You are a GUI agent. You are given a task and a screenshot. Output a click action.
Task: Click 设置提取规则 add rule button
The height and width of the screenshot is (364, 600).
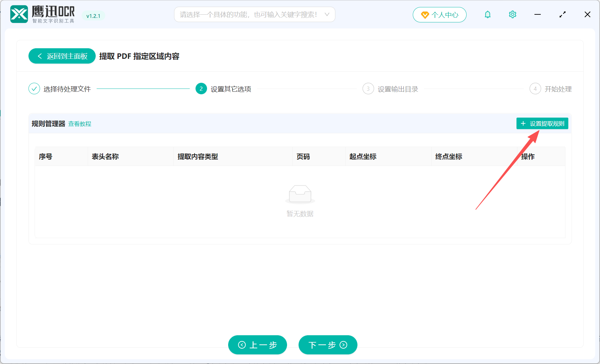click(x=542, y=123)
